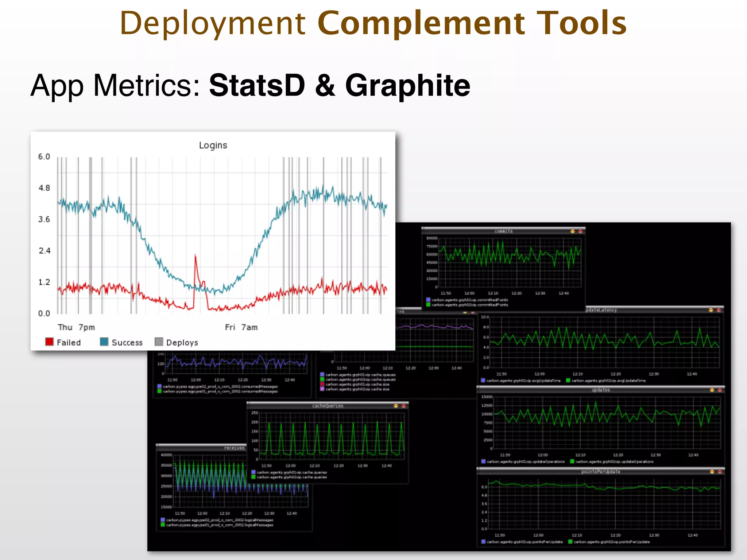The width and height of the screenshot is (747, 560).
Task: Click the green egpype01 logicalMessages legend swatch
Action: (163, 525)
